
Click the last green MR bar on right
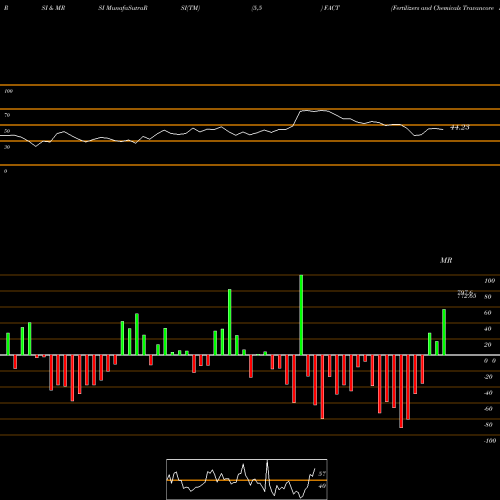tap(444, 332)
